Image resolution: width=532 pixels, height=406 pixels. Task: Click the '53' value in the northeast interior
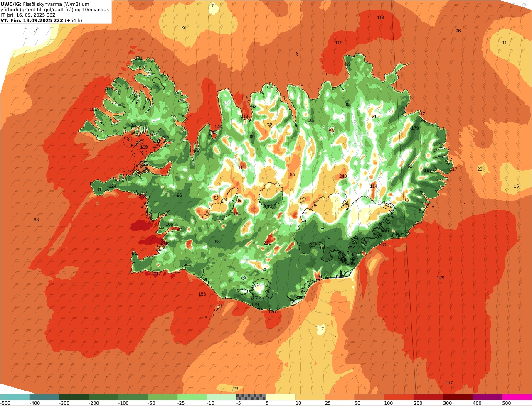coord(331,131)
